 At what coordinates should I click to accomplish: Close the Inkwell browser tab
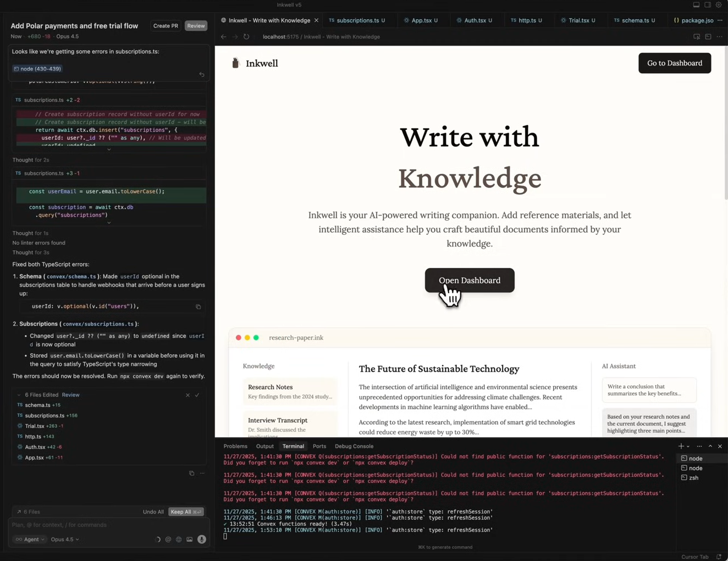316,20
